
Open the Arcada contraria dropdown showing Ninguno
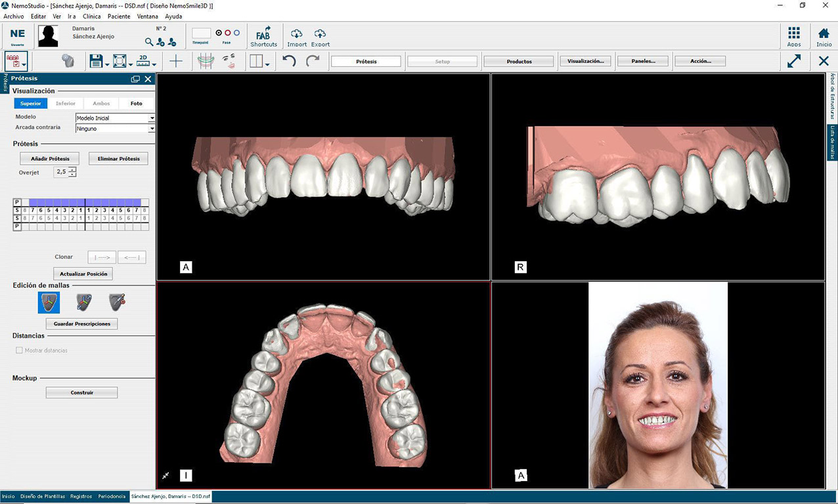[115, 129]
